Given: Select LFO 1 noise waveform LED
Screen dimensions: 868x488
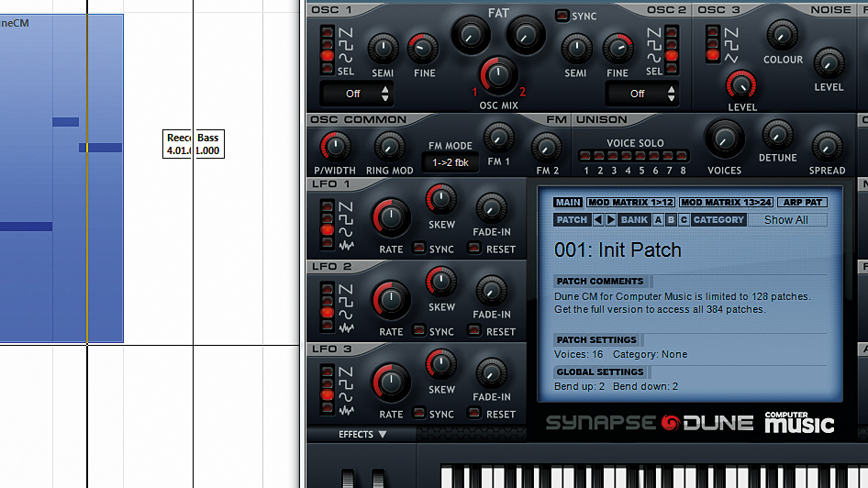Looking at the screenshot, I should click(x=328, y=243).
